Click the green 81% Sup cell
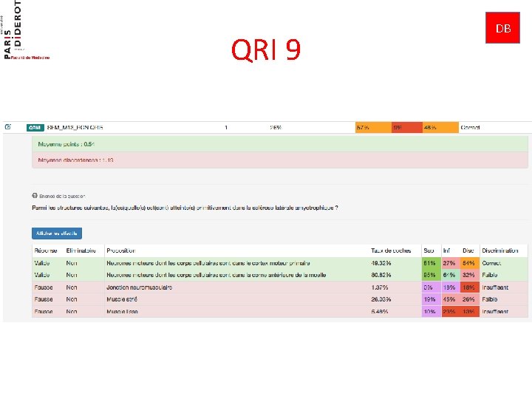Screen dimensions: 532x399 tap(431, 263)
